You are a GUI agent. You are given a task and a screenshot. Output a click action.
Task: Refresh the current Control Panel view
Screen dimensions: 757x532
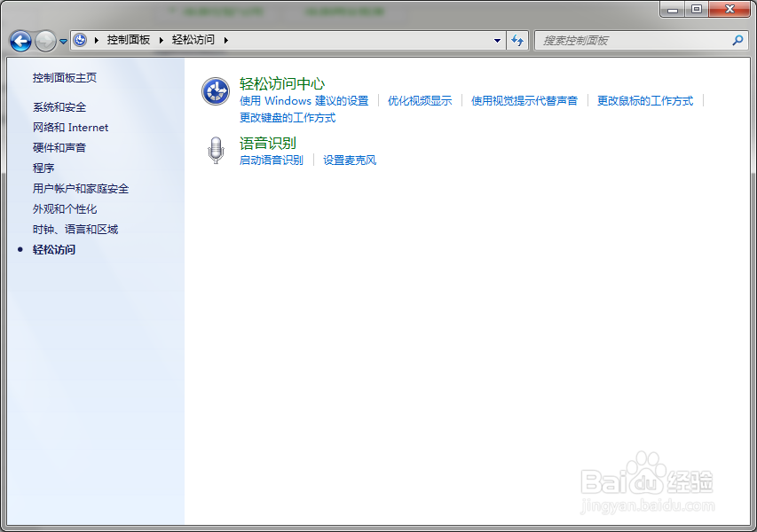pyautogui.click(x=517, y=41)
